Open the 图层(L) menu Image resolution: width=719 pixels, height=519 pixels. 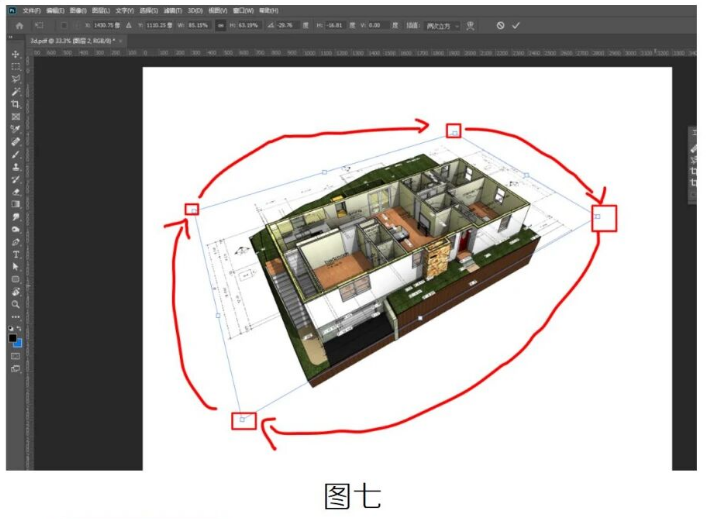coord(100,11)
